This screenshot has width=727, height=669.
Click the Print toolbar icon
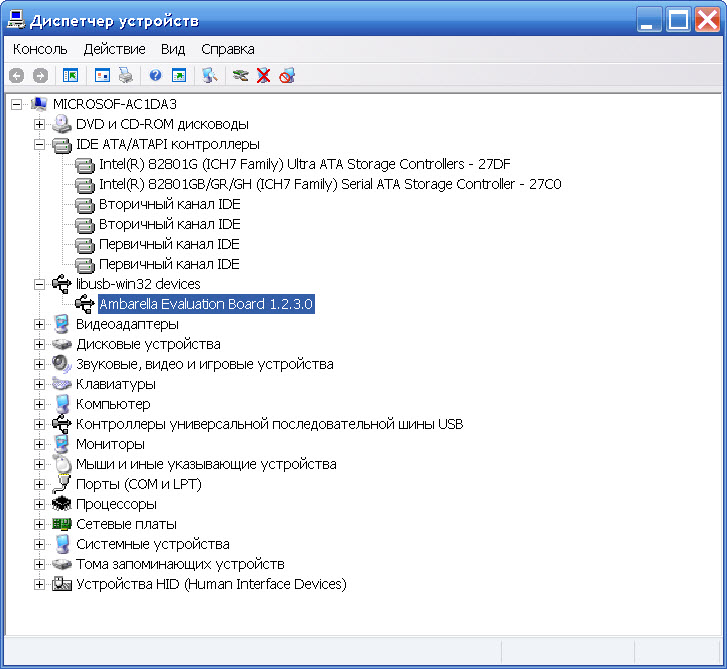pos(125,75)
